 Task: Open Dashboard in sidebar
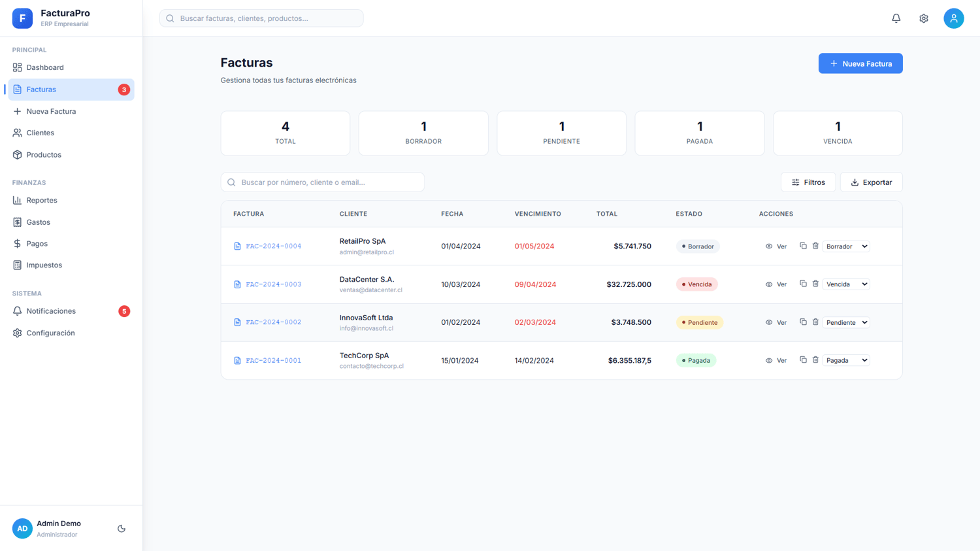(71, 67)
